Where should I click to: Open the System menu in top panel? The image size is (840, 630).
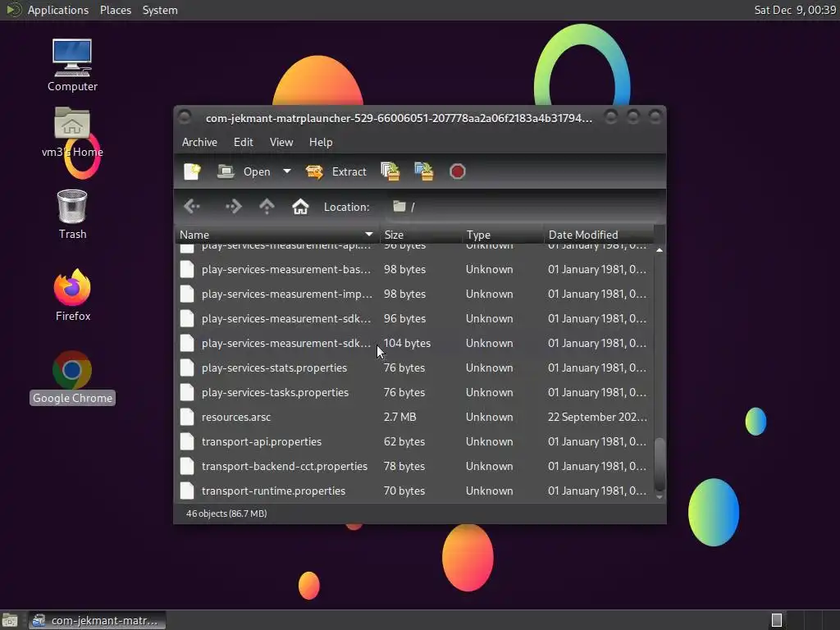160,10
